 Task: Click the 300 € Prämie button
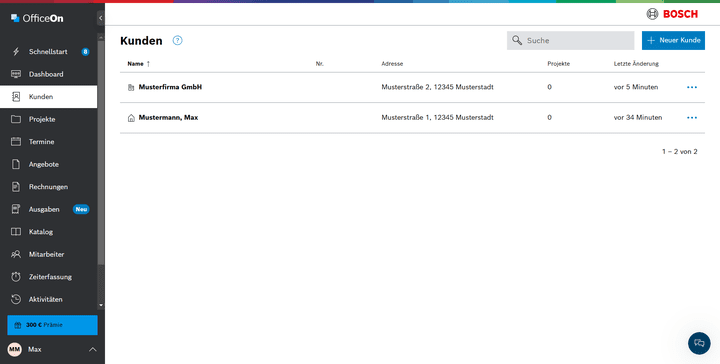pyautogui.click(x=52, y=325)
